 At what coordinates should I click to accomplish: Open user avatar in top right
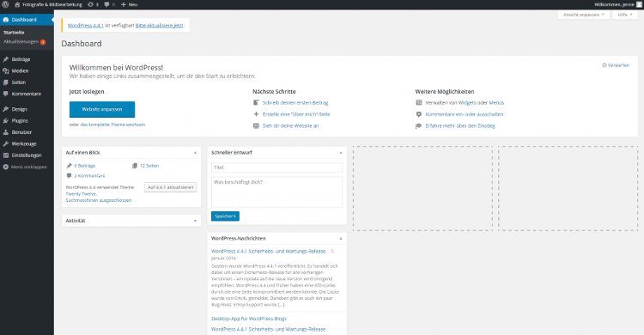tap(639, 4)
